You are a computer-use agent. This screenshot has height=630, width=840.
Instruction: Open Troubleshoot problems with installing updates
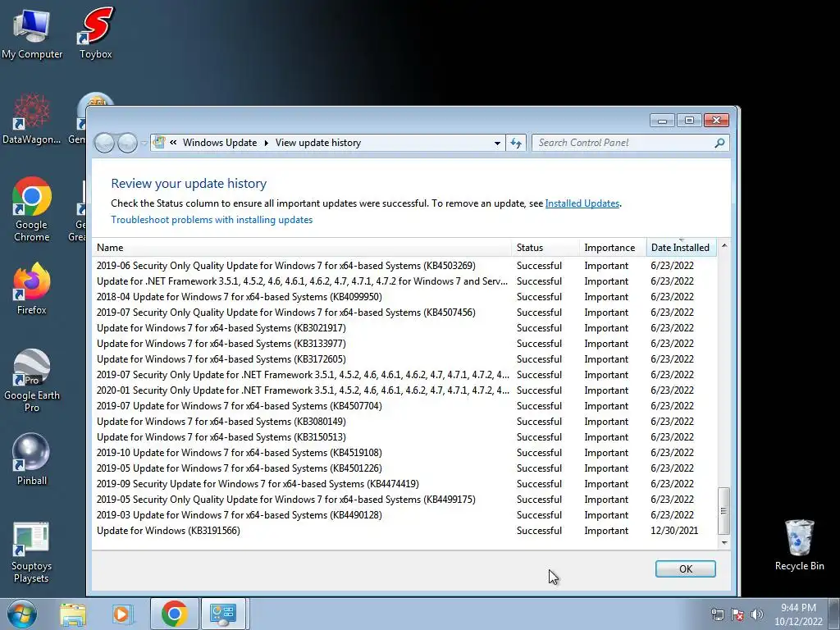(212, 220)
